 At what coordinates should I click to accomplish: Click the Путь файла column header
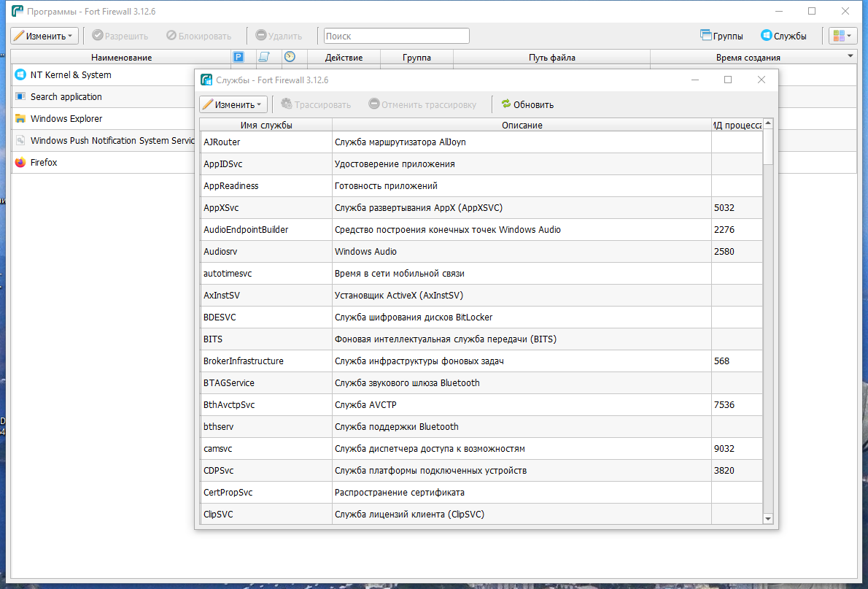[551, 57]
